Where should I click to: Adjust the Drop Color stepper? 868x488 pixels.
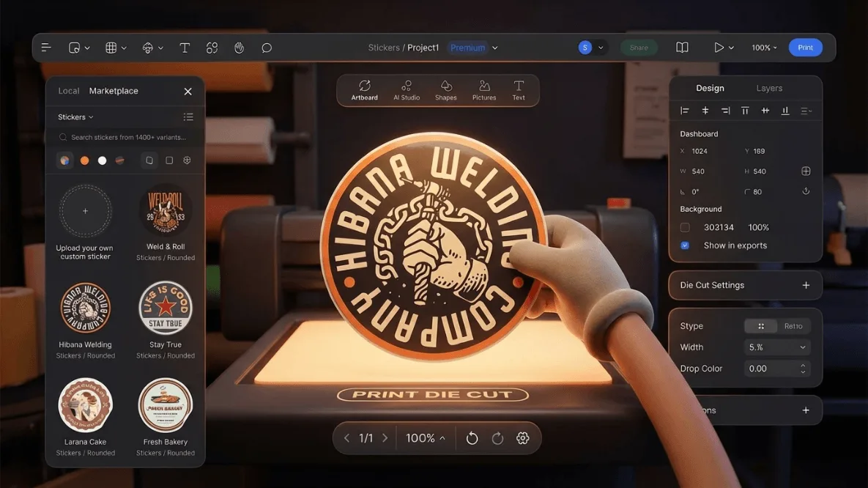[803, 369]
